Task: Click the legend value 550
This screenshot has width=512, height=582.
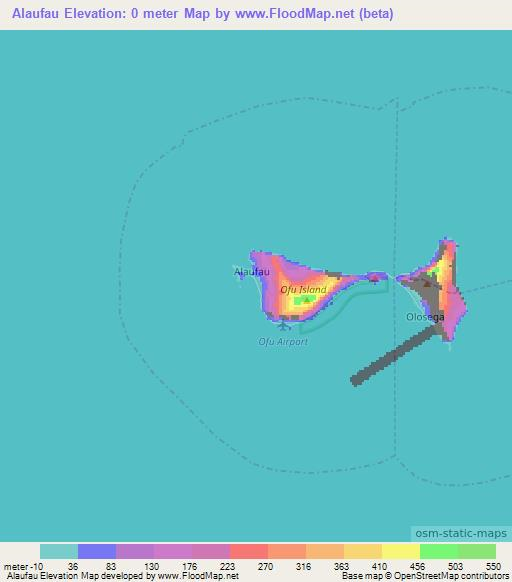Action: tap(493, 567)
